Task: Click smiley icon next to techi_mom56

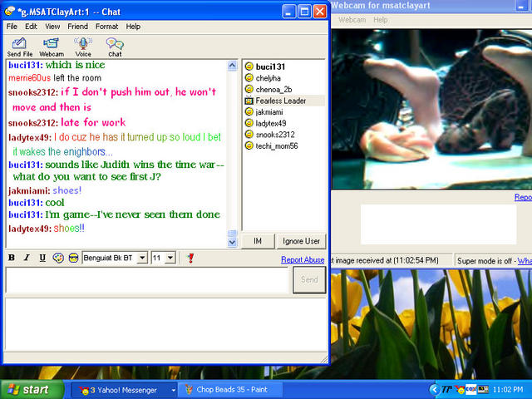Action: point(249,145)
